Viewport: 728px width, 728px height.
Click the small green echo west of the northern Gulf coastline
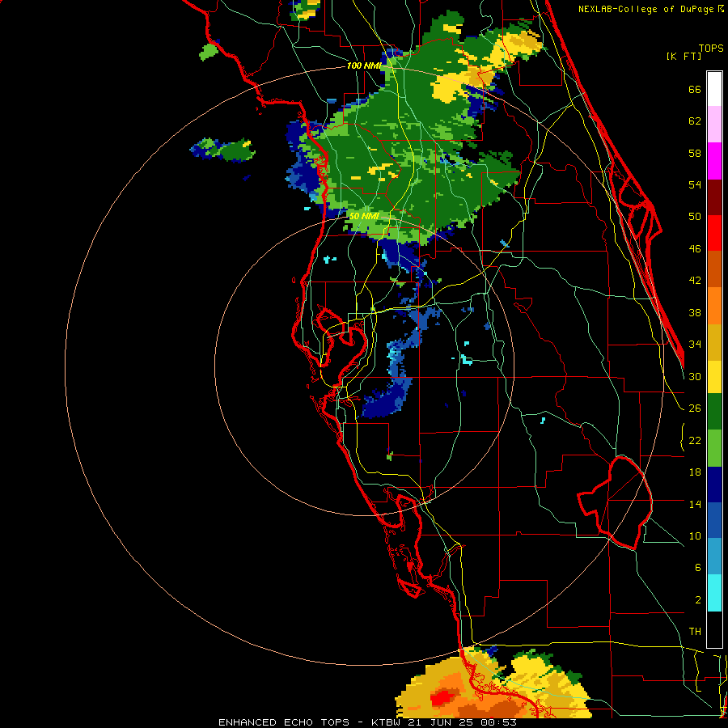[209, 52]
